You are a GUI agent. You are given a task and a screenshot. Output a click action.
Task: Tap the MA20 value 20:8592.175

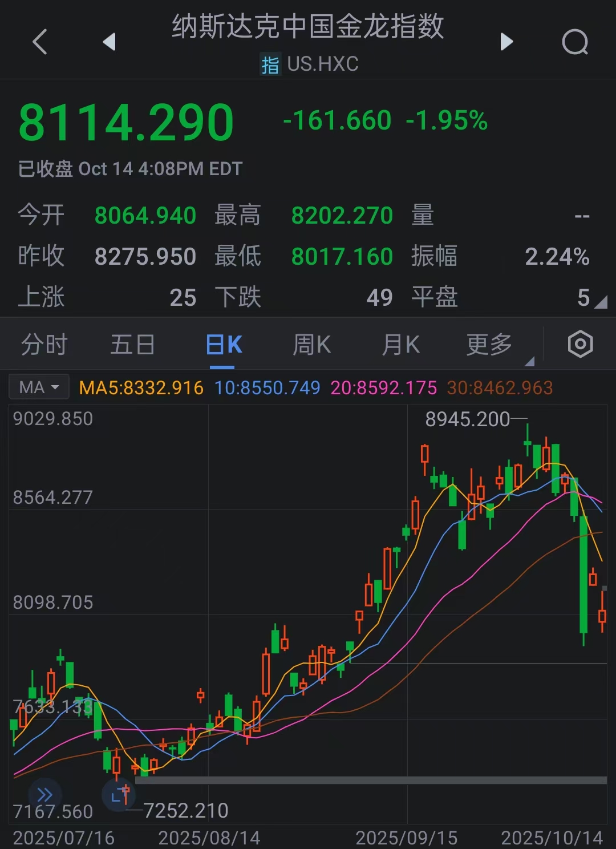pyautogui.click(x=384, y=388)
